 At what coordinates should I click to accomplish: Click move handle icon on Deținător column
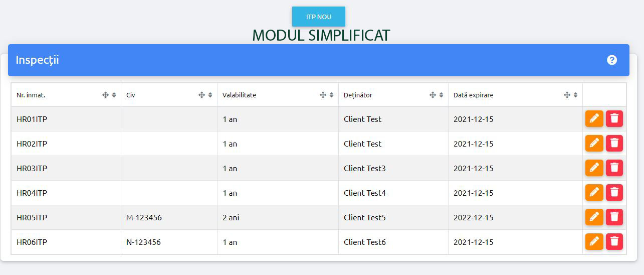point(433,95)
